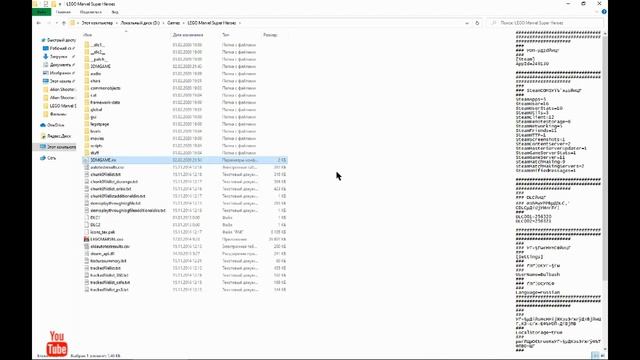
Task: Click the Up one level arrow
Action: (x=64, y=23)
